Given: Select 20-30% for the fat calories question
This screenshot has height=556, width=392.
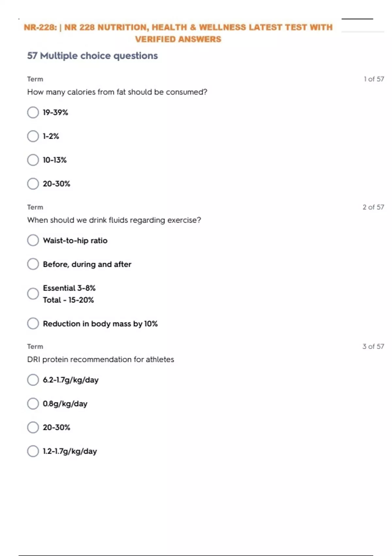Looking at the screenshot, I should [x=33, y=184].
